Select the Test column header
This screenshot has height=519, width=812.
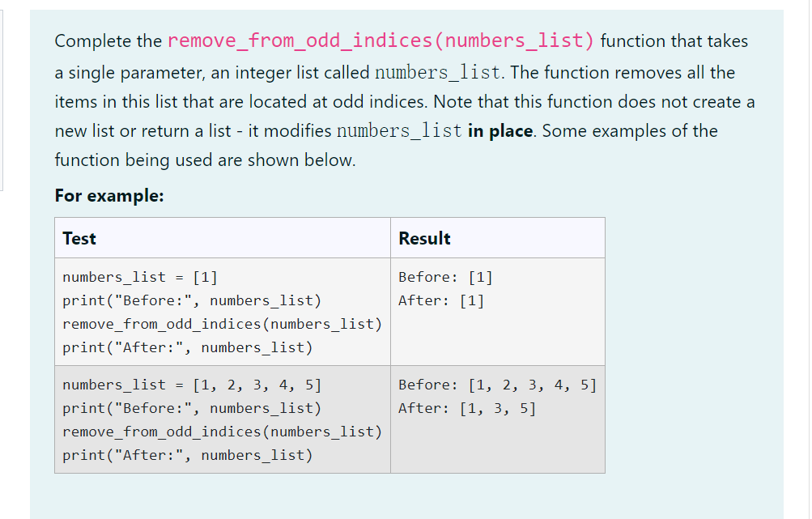[x=78, y=238]
